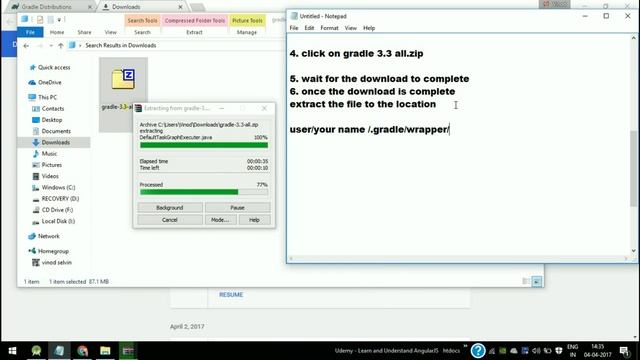The height and width of the screenshot is (360, 640).
Task: Click RESUME link on Downloads page
Action: click(x=231, y=295)
